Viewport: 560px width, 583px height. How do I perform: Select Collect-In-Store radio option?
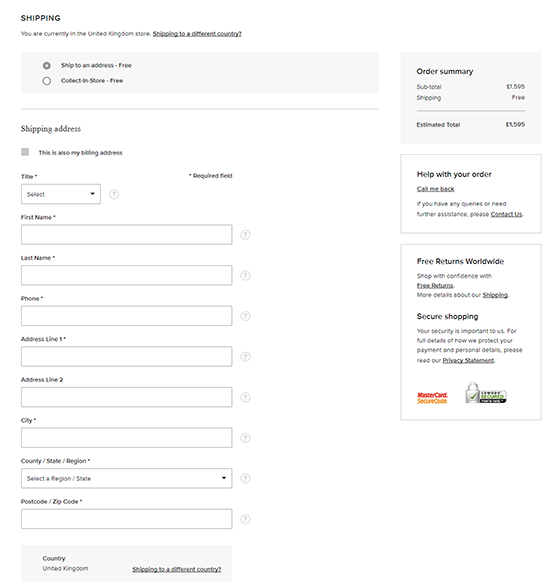tap(46, 81)
